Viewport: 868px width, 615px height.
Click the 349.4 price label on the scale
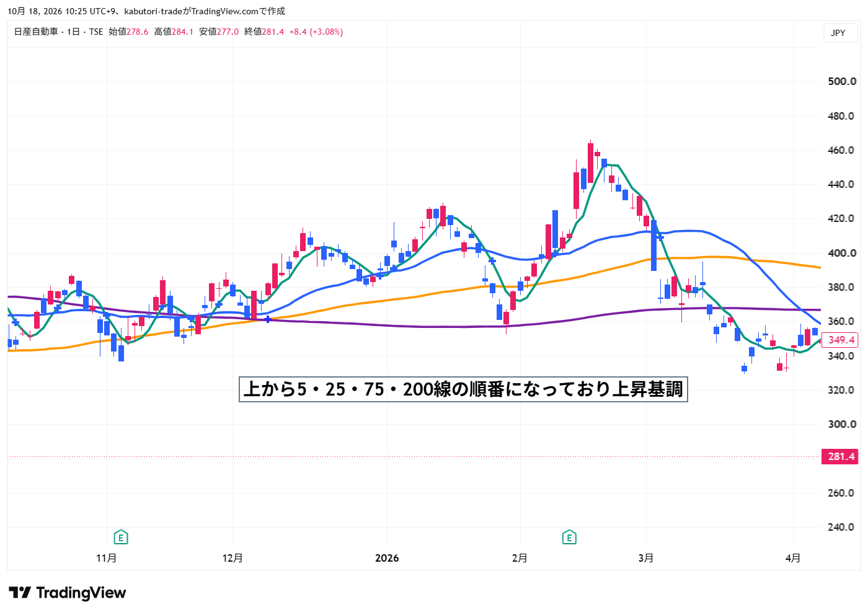[840, 340]
